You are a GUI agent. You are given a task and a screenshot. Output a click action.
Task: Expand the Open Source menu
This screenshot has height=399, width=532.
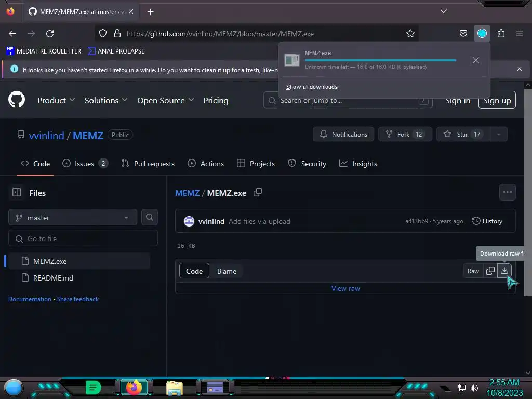165,100
